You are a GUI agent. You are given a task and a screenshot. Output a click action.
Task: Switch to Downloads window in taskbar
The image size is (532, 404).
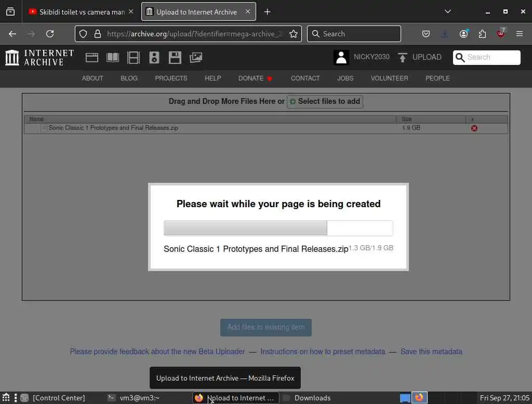click(x=307, y=398)
